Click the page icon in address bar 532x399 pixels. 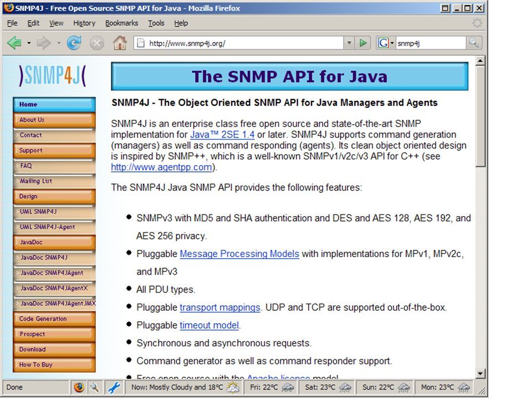pos(140,43)
